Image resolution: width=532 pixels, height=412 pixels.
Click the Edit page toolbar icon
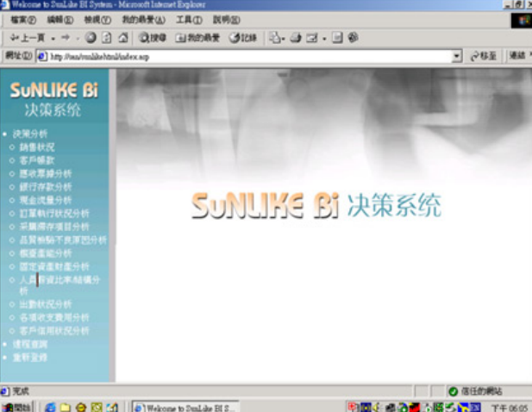pyautogui.click(x=312, y=38)
